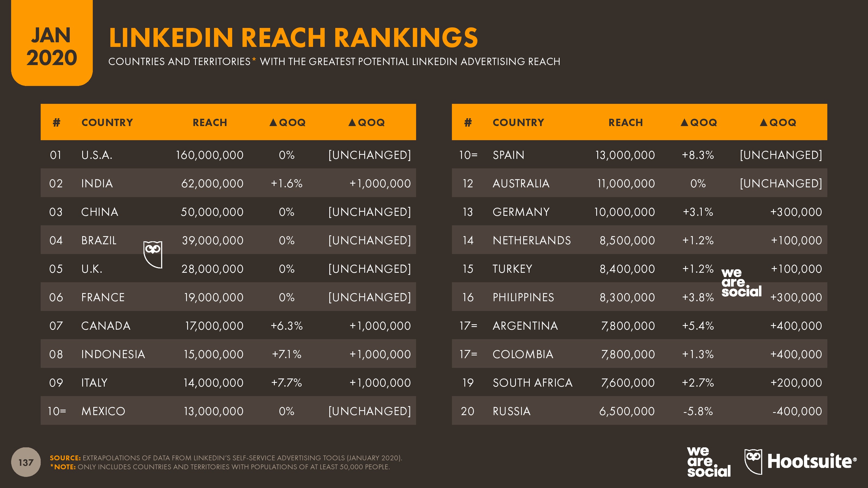Image resolution: width=868 pixels, height=488 pixels.
Task: Click the RUSSIA row -5.8% value
Action: (698, 411)
